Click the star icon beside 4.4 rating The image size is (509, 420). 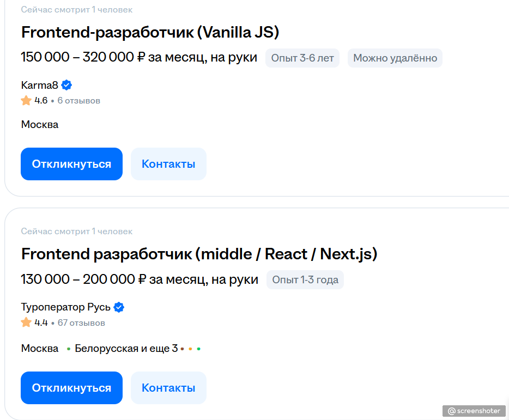point(26,322)
